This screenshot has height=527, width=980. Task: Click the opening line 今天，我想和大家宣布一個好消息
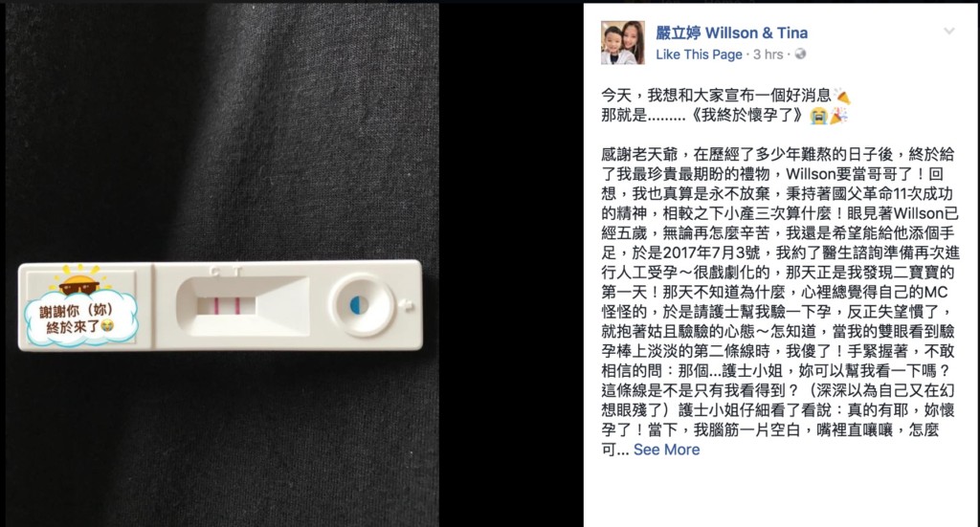[x=716, y=96]
